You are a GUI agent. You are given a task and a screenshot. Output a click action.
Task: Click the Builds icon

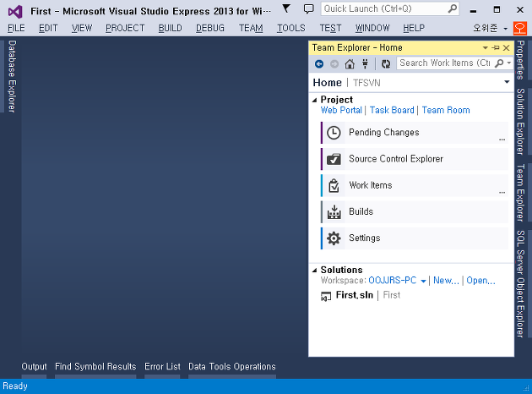pos(334,212)
